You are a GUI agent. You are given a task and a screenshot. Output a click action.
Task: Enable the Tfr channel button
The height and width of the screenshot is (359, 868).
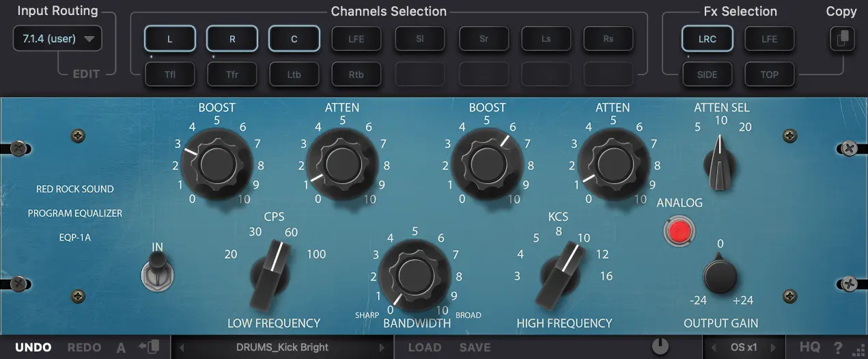pyautogui.click(x=232, y=75)
